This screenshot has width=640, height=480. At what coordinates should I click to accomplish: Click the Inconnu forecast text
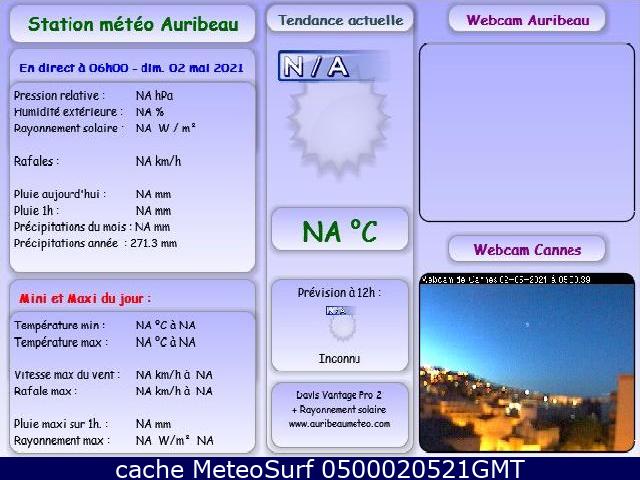click(339, 358)
